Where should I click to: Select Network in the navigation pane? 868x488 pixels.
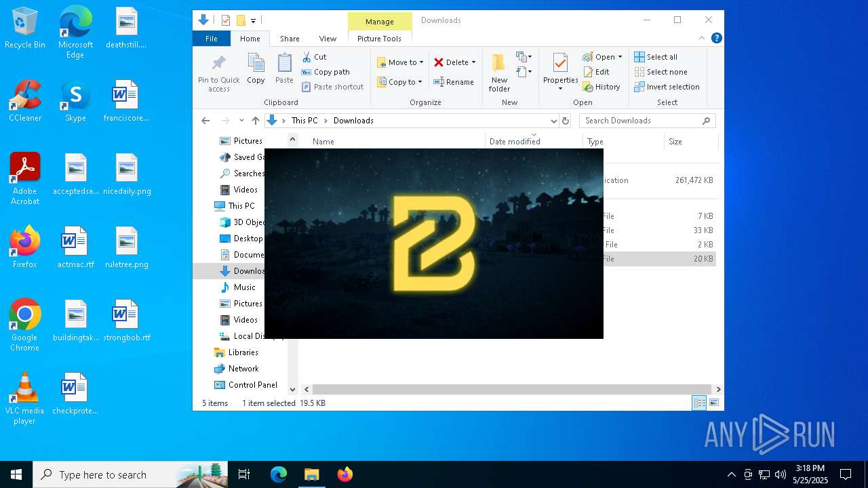[x=243, y=369]
